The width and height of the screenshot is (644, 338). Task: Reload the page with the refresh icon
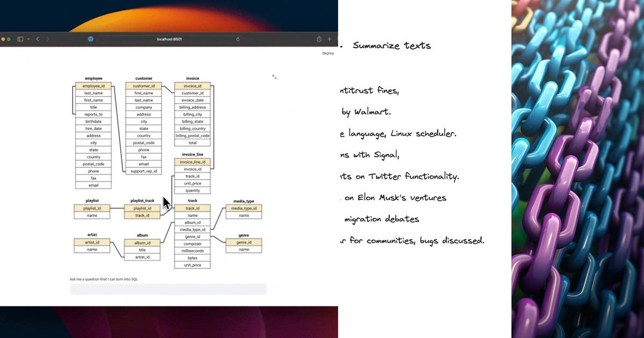click(x=238, y=39)
